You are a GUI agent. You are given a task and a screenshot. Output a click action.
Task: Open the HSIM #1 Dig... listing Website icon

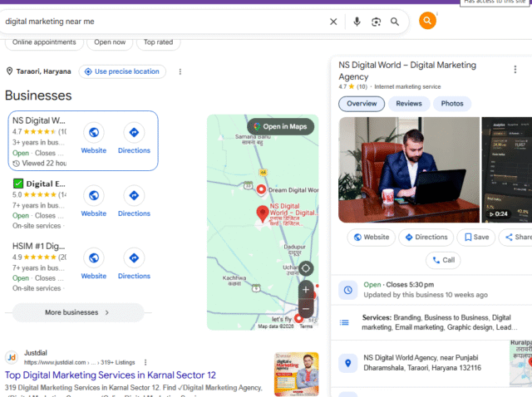click(x=94, y=257)
